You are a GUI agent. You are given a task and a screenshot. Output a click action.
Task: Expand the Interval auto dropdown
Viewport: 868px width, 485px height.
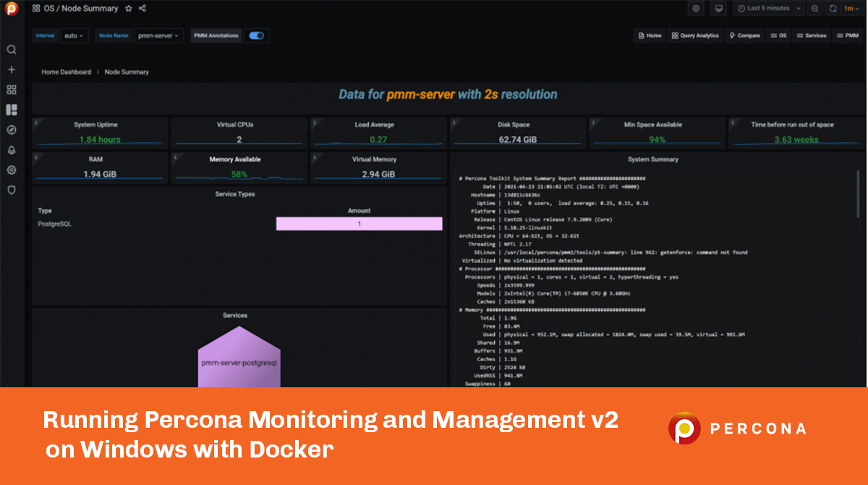pyautogui.click(x=74, y=35)
